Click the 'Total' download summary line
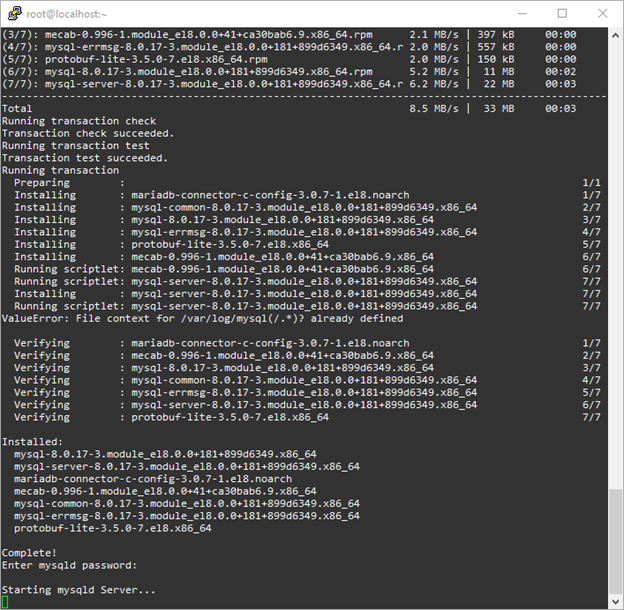The height and width of the screenshot is (610, 624). pos(289,109)
